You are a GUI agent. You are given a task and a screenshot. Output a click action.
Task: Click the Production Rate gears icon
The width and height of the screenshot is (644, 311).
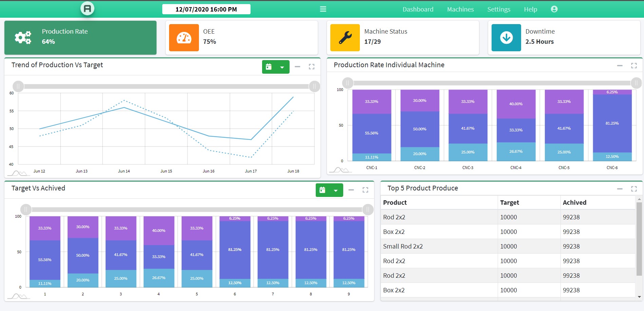coord(23,38)
